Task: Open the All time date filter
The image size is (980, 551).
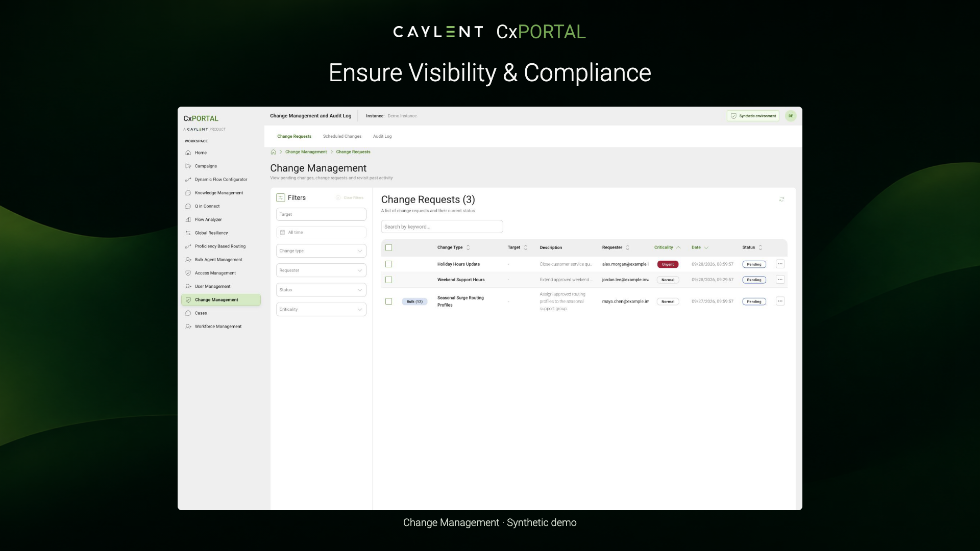Action: 321,233
